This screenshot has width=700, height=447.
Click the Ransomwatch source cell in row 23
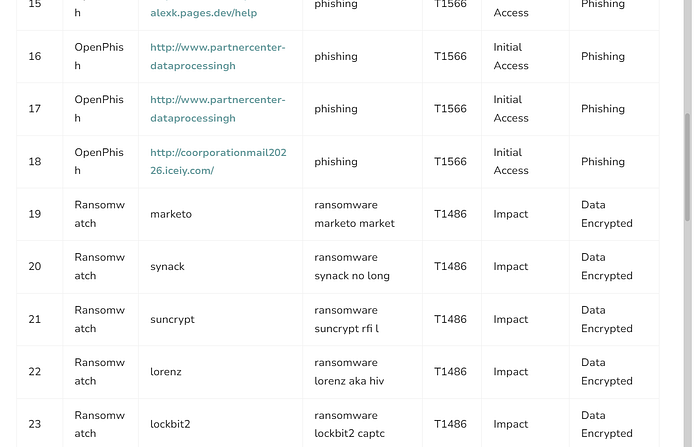(100, 423)
